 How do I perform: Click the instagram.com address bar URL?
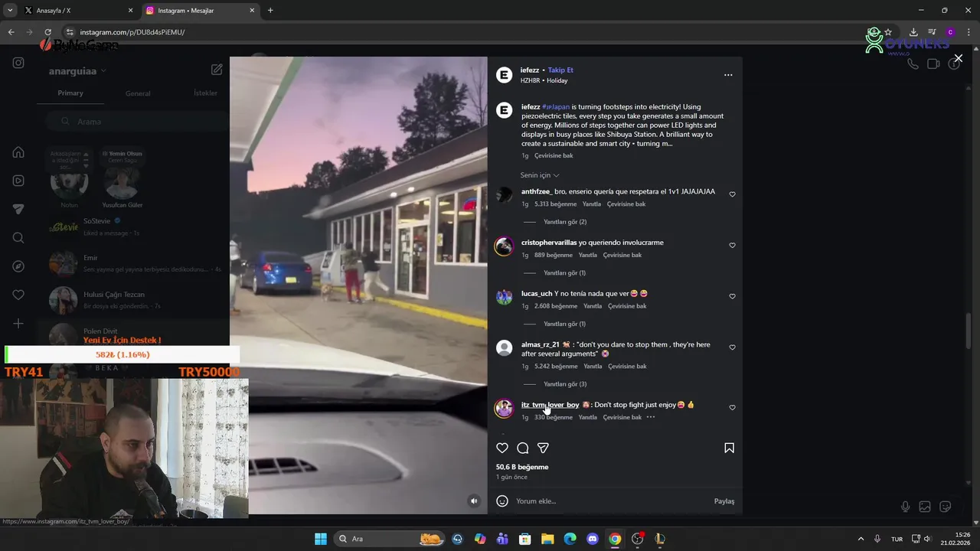(x=132, y=32)
